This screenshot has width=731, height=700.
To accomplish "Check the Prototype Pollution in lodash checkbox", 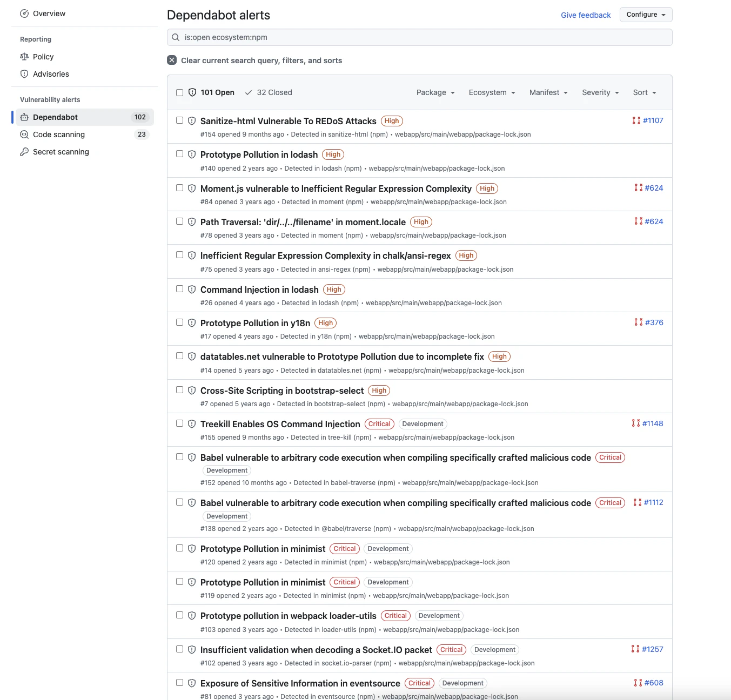I will [180, 154].
